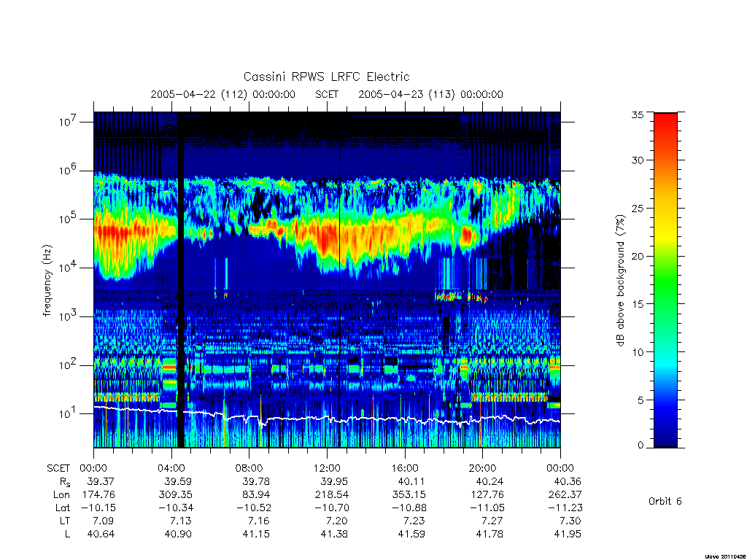The height and width of the screenshot is (560, 747).
Task: Click the 10^1 frequency tick label
Action: [67, 414]
